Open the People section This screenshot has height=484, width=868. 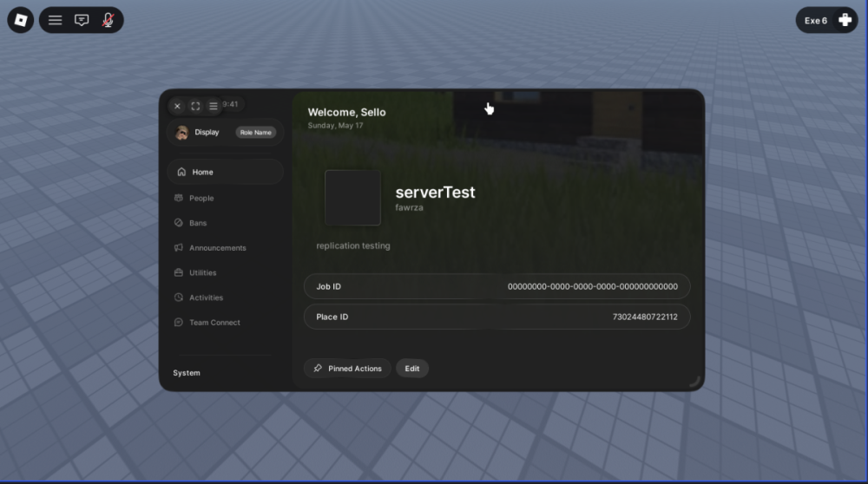pyautogui.click(x=201, y=198)
